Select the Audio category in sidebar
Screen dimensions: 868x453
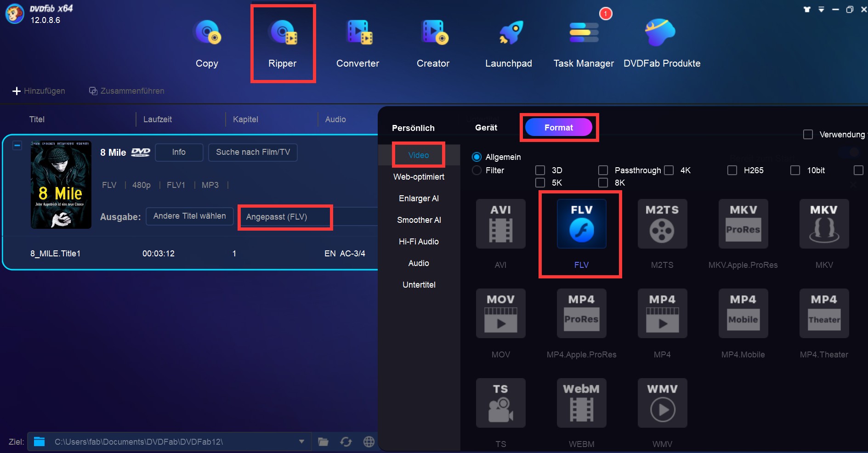coord(419,263)
